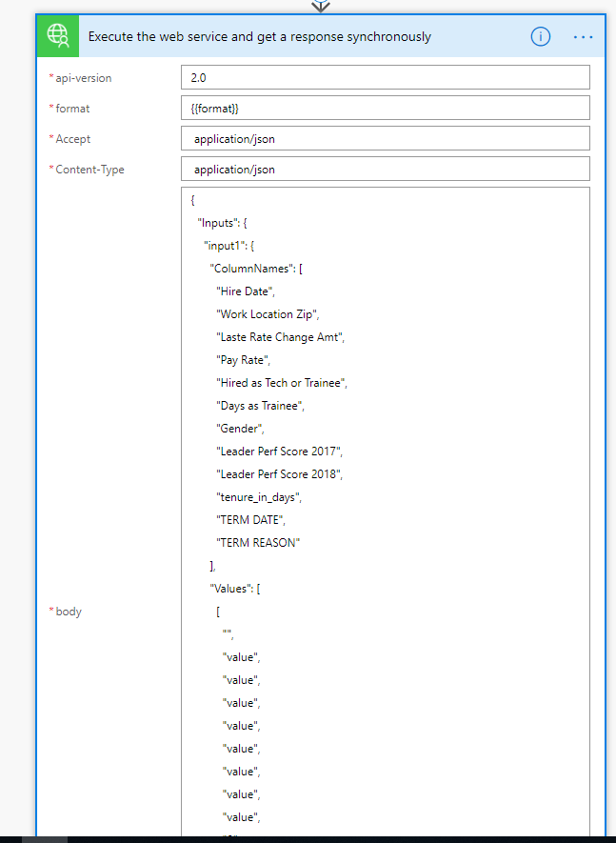The height and width of the screenshot is (843, 616).
Task: Click the "ColumnNames" key in body JSON
Action: (252, 269)
